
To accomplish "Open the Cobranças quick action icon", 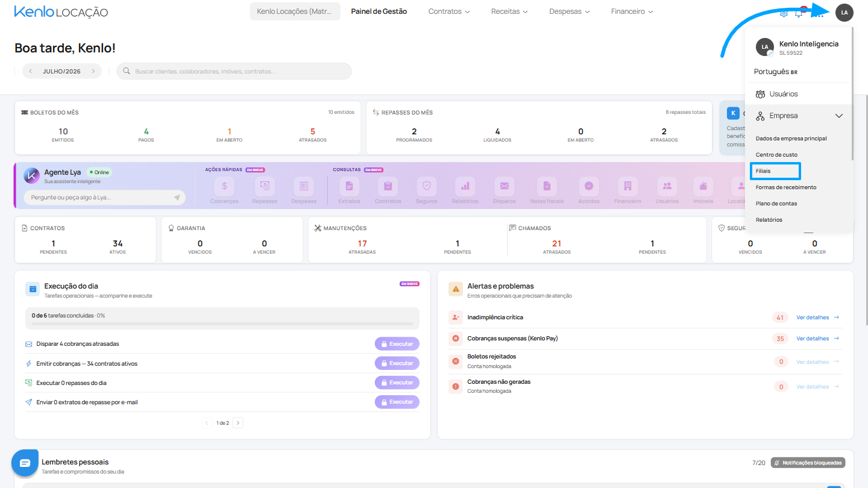I will (224, 186).
